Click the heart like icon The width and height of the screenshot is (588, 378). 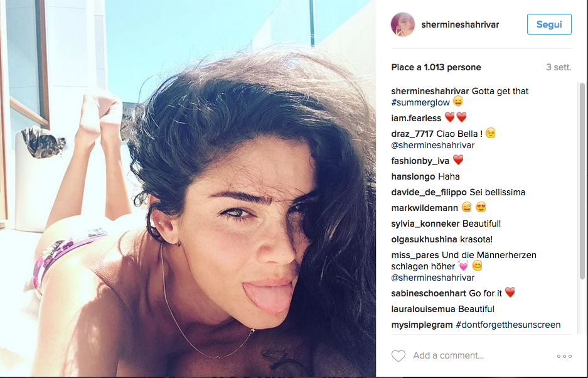pos(398,356)
